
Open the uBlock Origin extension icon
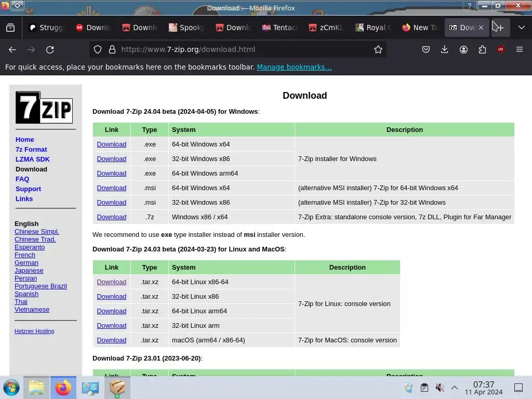pyautogui.click(x=501, y=49)
